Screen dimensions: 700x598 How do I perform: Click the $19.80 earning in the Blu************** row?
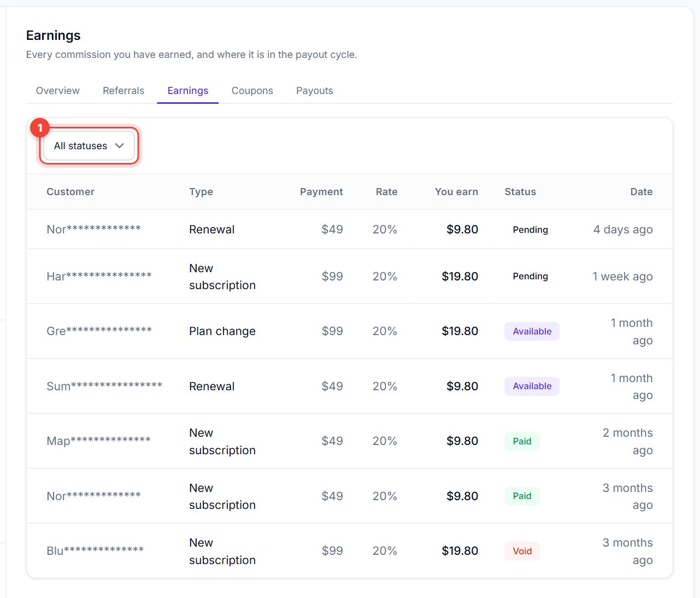[x=460, y=551]
